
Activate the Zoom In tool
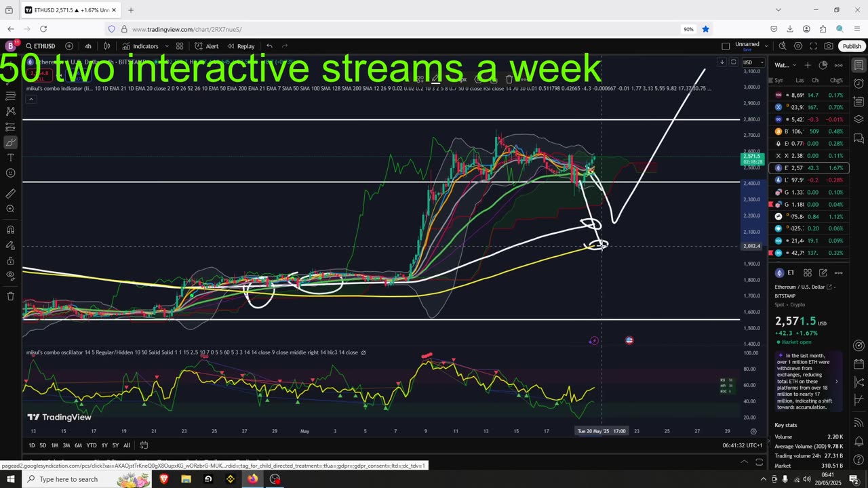[10, 209]
